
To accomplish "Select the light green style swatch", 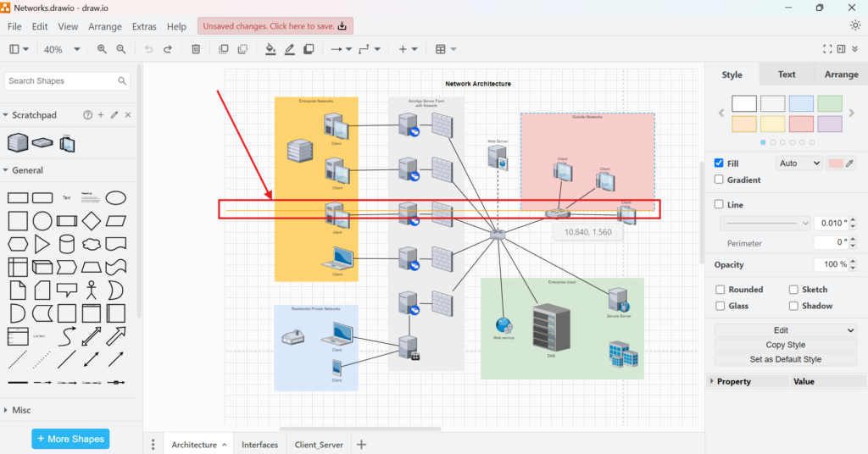I will [830, 103].
